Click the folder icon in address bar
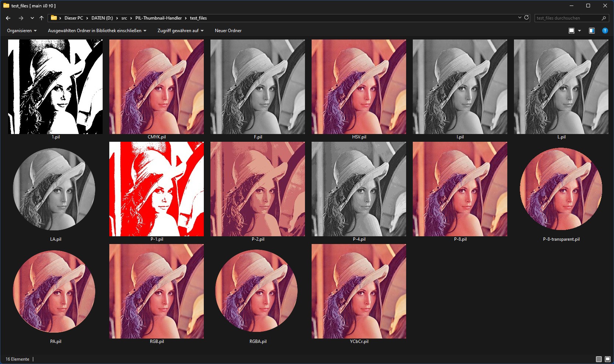Image resolution: width=614 pixels, height=364 pixels. coord(54,18)
